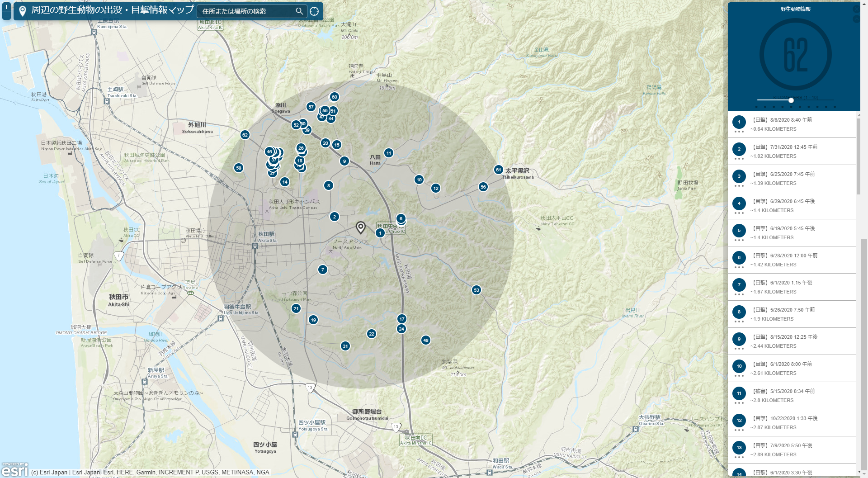Open the Esri logo link
Screen dimensions: 868x478
click(15, 470)
